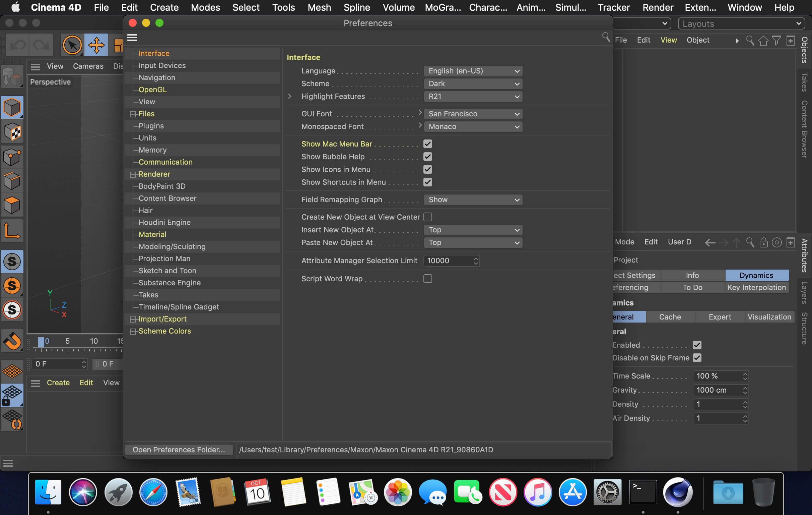This screenshot has height=515, width=812.
Task: Select the Move tool in toolbar
Action: [96, 45]
